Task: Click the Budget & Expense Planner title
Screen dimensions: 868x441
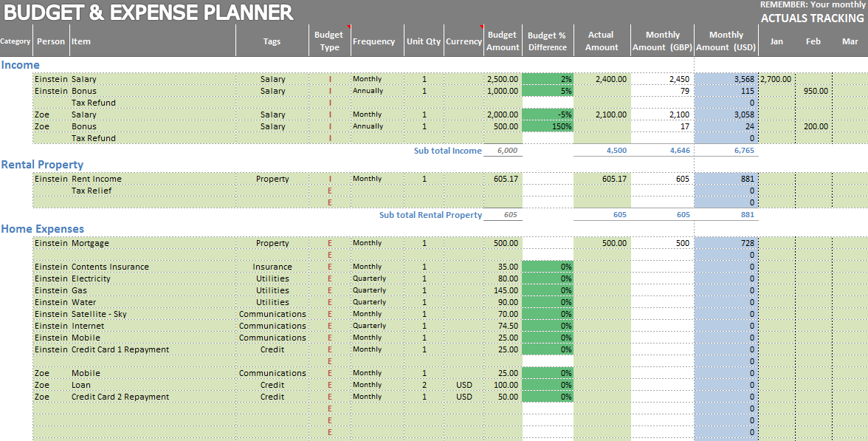Action: point(148,13)
